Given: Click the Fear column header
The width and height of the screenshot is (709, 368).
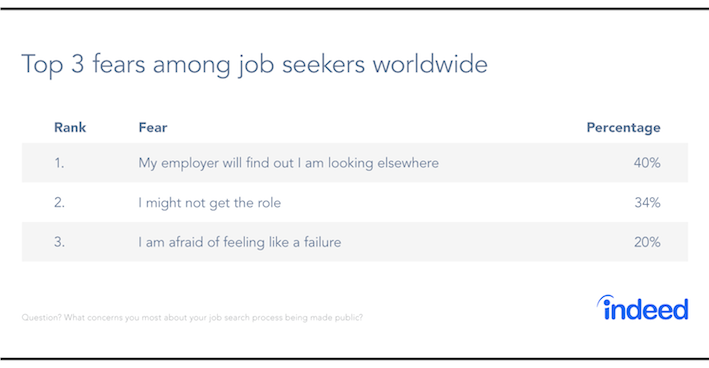Looking at the screenshot, I should click(153, 127).
